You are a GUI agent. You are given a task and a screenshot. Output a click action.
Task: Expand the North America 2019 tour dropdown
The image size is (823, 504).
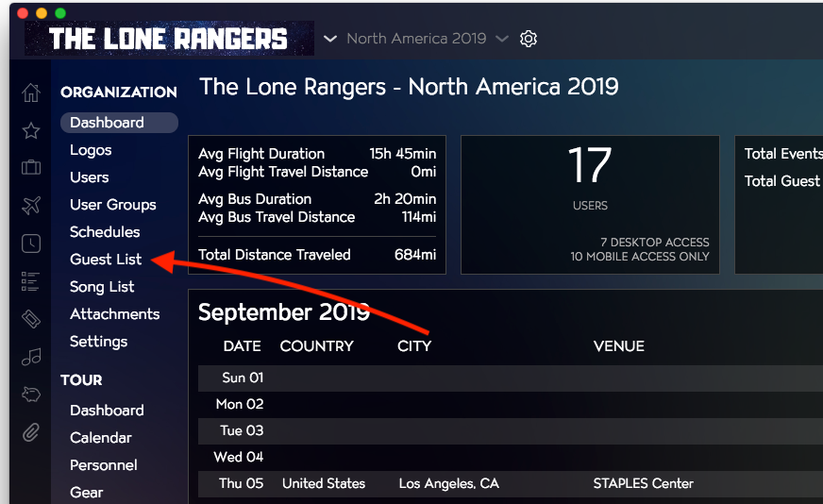[428, 39]
